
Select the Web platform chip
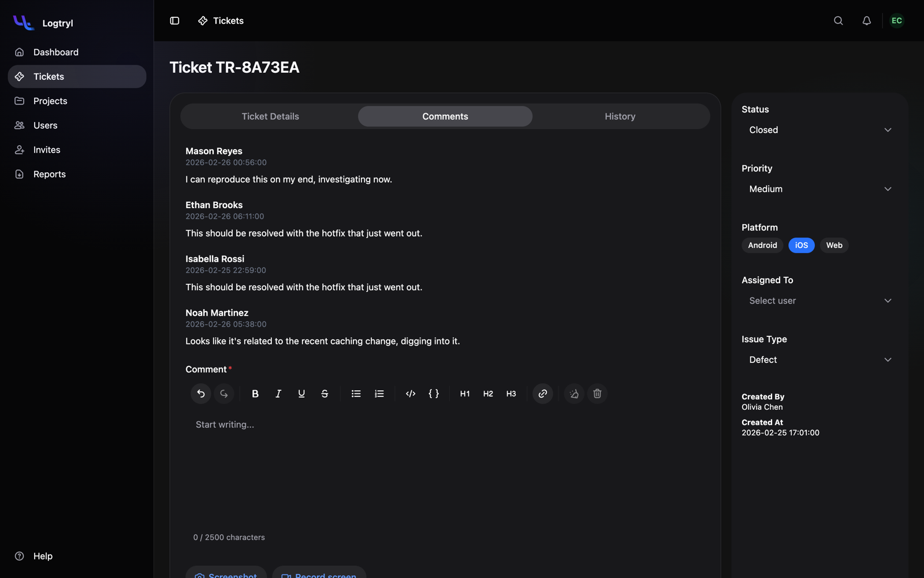pos(834,245)
